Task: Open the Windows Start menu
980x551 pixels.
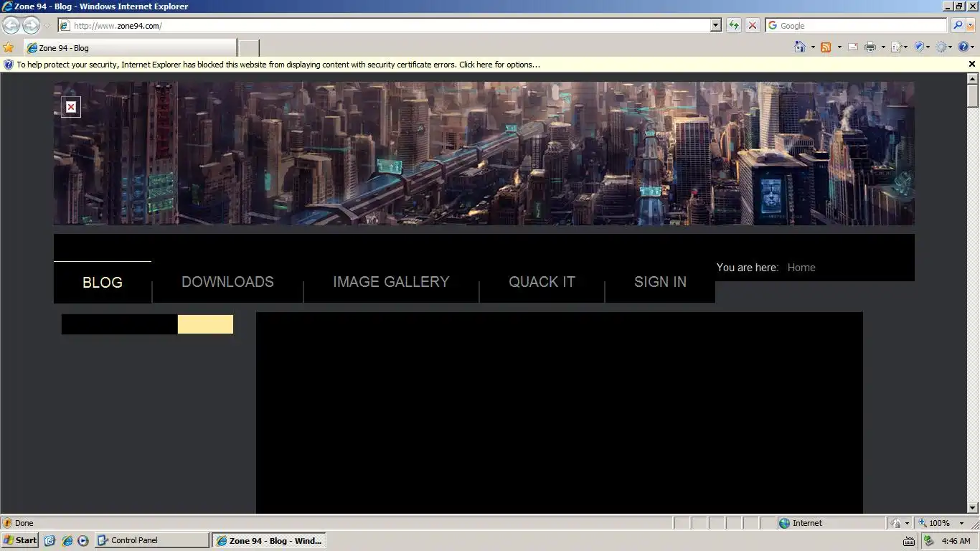Action: (x=20, y=540)
